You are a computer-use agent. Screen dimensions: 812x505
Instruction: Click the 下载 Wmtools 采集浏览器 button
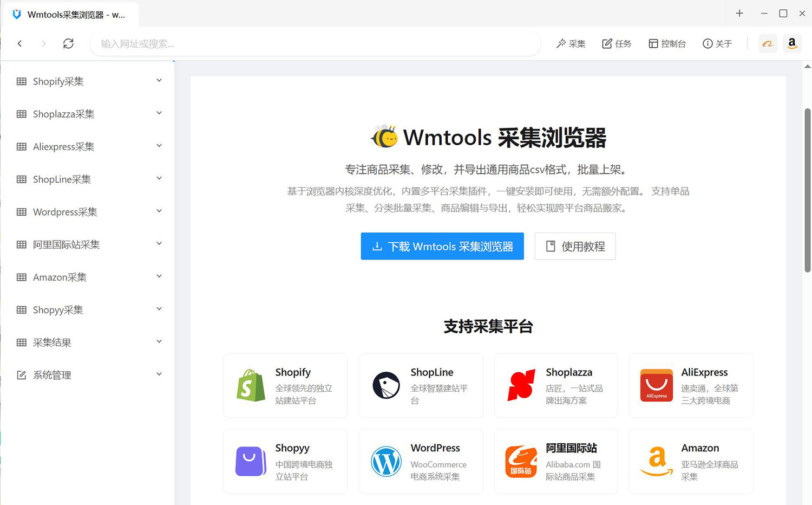coord(442,246)
